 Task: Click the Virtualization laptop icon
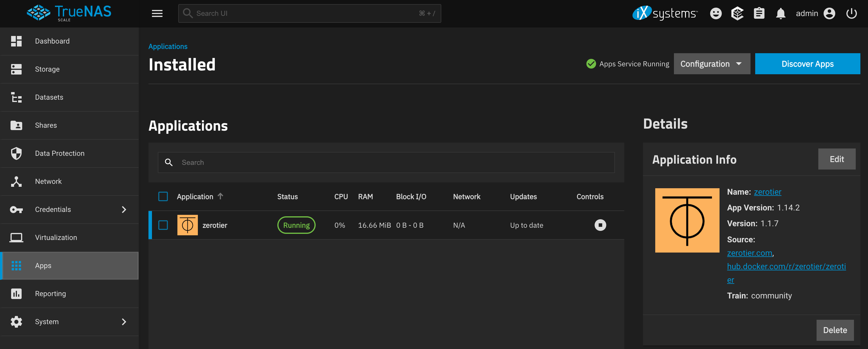point(16,238)
